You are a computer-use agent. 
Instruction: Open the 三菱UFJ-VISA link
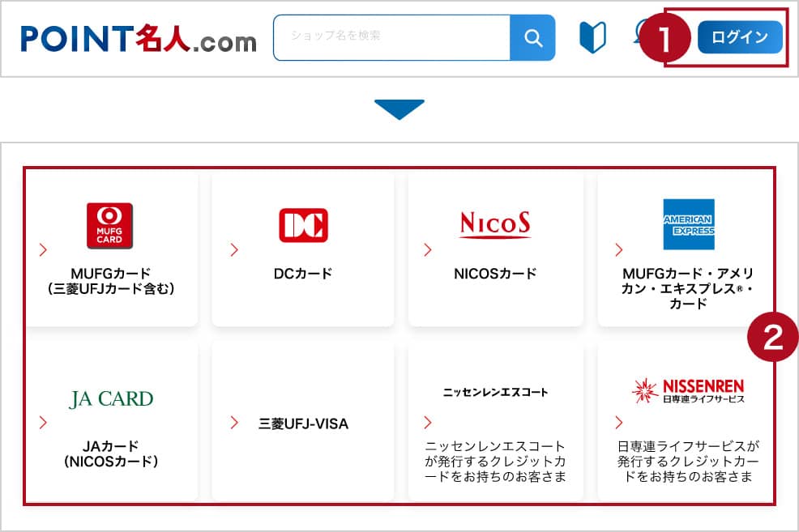[x=303, y=423]
